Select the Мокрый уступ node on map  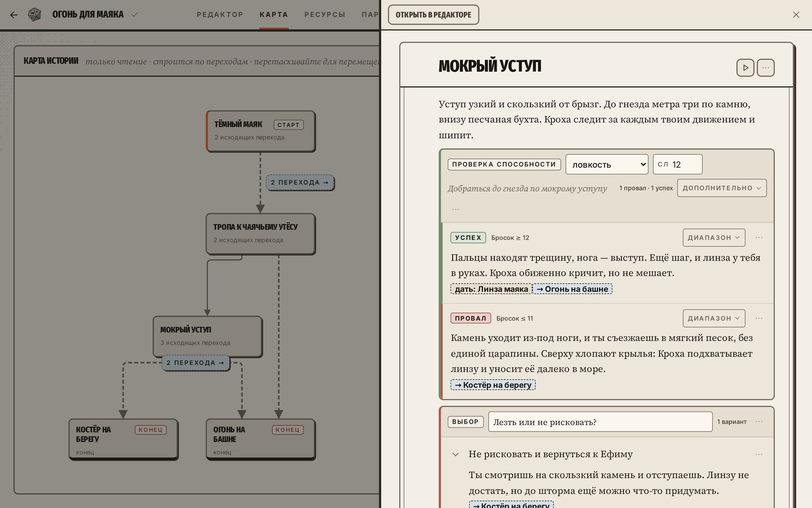208,337
